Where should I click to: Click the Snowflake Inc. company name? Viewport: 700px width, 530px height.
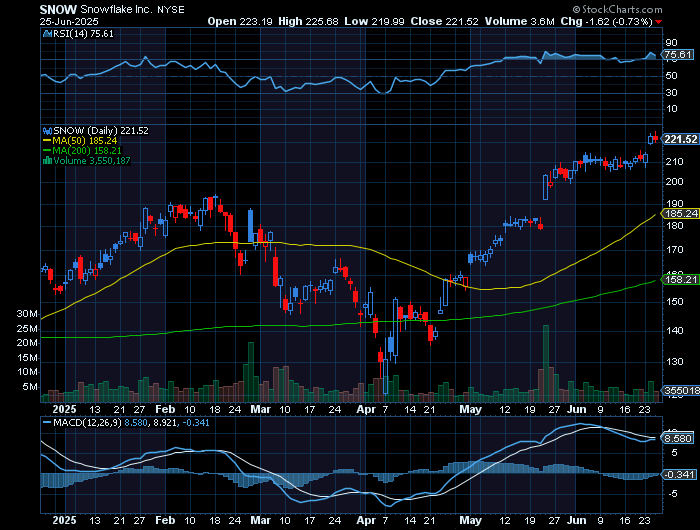click(x=117, y=9)
